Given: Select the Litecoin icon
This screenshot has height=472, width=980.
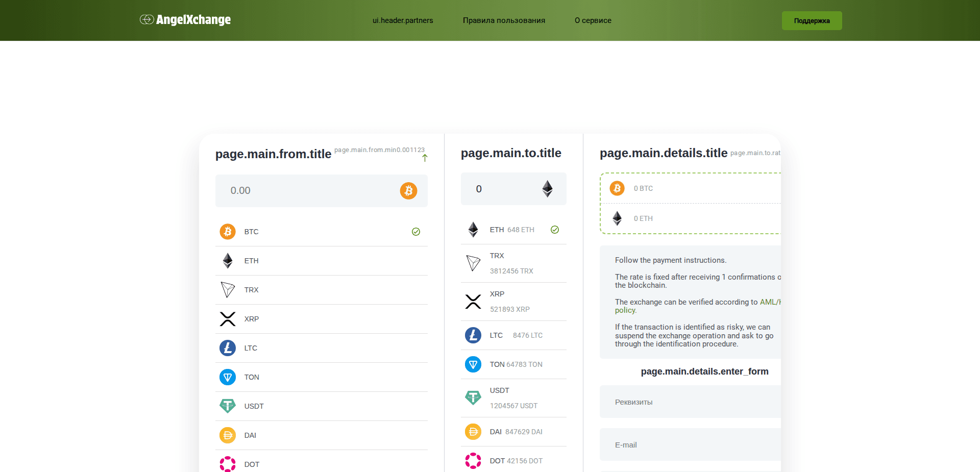Looking at the screenshot, I should pos(228,347).
